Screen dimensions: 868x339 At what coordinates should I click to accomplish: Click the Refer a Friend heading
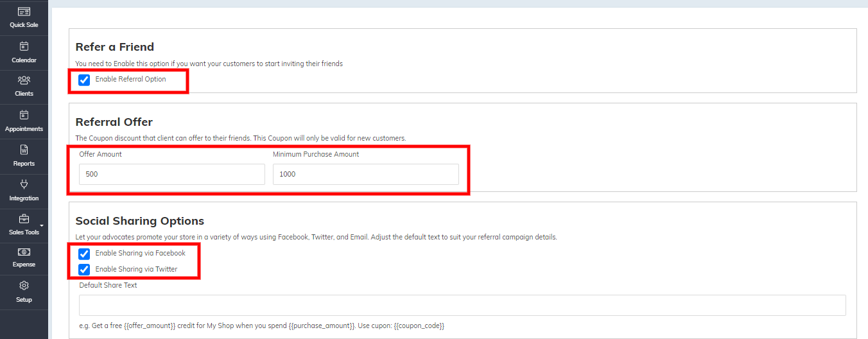point(114,47)
